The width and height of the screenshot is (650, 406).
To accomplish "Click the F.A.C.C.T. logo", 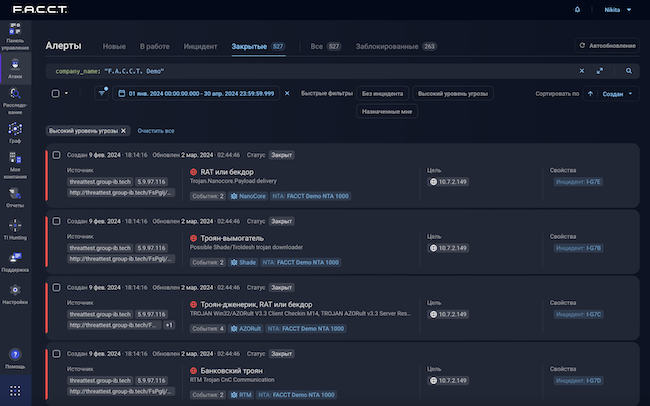I will tap(40, 10).
